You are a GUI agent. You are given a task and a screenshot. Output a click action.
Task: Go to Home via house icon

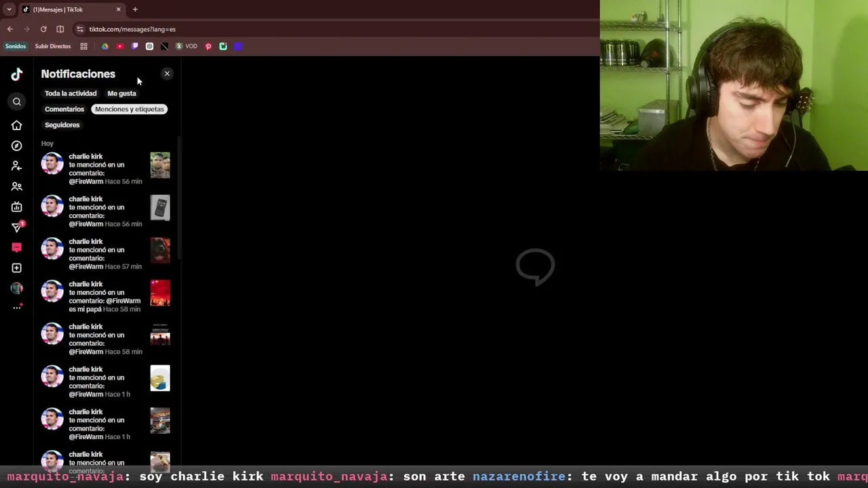click(16, 125)
